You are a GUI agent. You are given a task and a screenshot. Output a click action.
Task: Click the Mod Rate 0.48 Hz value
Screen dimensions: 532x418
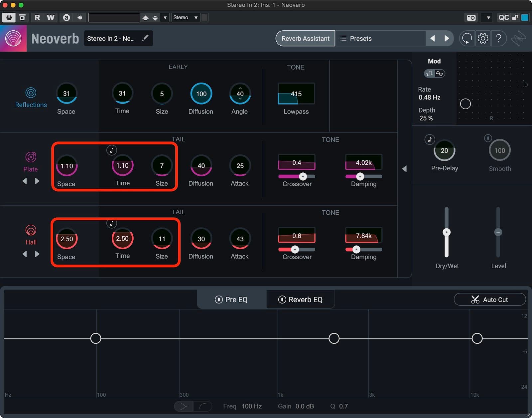(x=429, y=98)
